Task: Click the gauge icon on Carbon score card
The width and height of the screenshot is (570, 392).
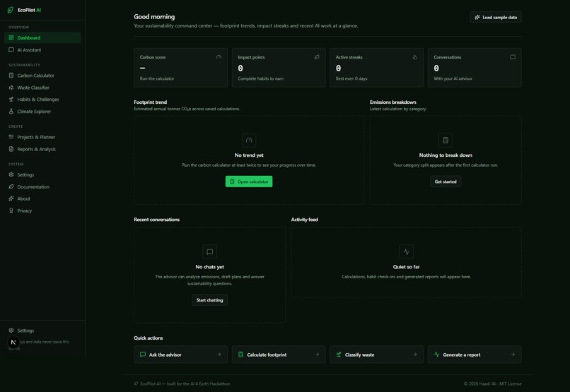Action: (x=219, y=57)
